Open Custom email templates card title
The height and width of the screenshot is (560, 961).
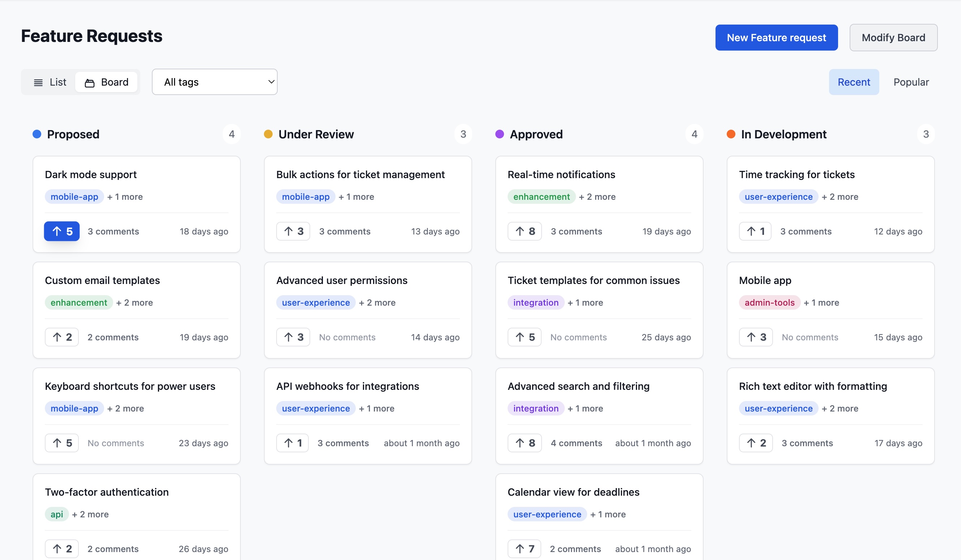(x=102, y=280)
